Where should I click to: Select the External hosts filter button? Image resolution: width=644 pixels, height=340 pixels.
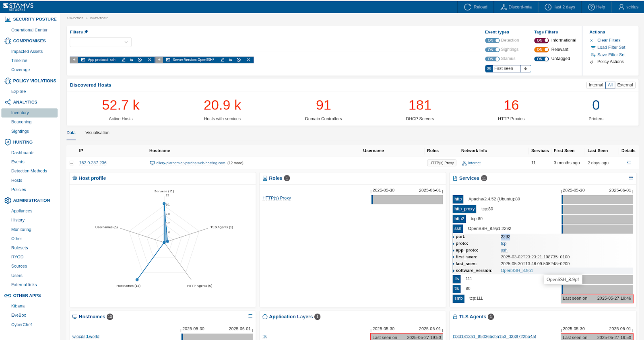tap(625, 85)
